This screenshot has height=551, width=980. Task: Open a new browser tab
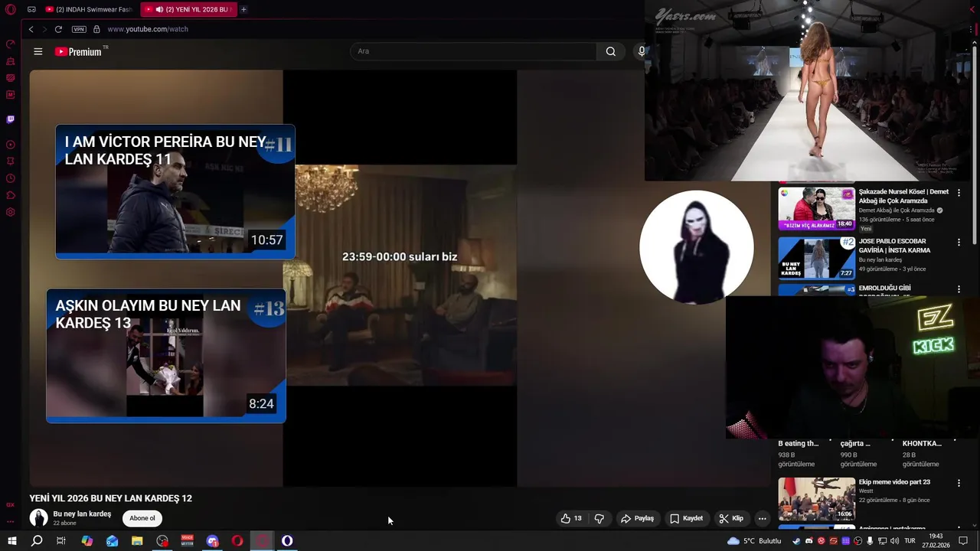coord(243,9)
